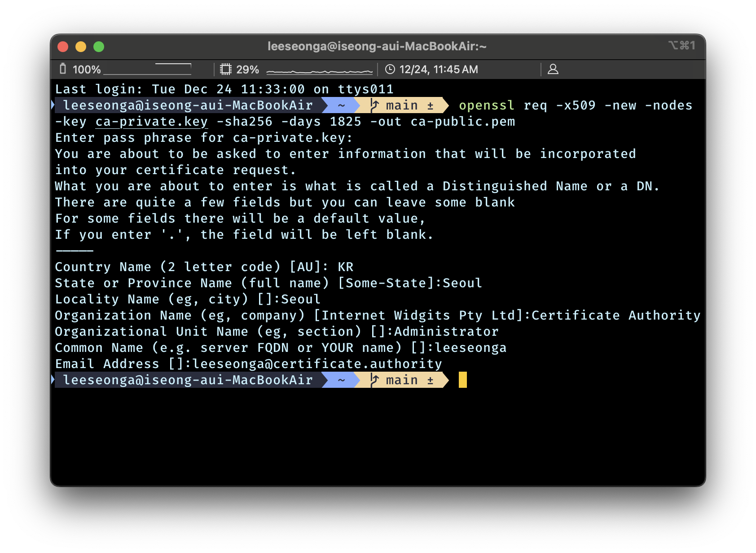Click the window title leeseonga@iseong-aui-MacBookAir
Screen dimensions: 756x553
(377, 46)
